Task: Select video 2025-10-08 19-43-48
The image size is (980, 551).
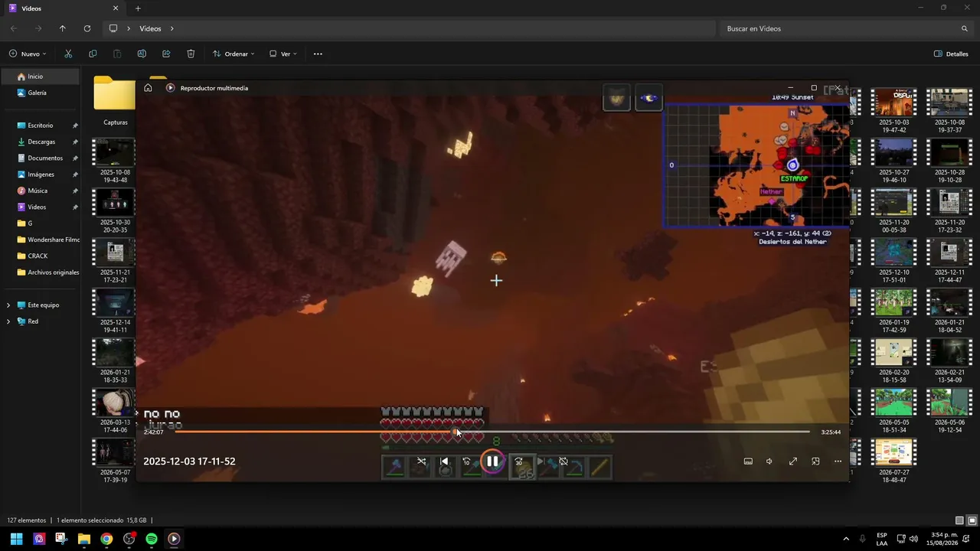Action: click(113, 162)
